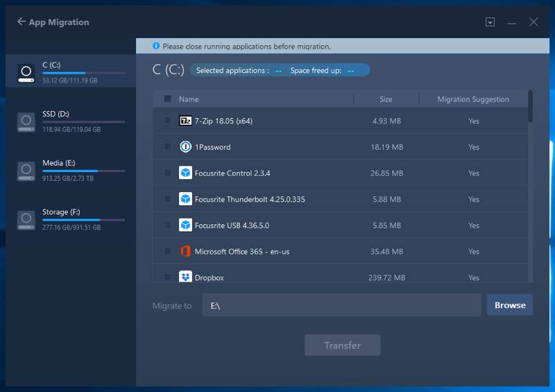Click the Focusrite USB 4.36.5.0 icon
Image resolution: width=555 pixels, height=392 pixels.
[x=185, y=225]
